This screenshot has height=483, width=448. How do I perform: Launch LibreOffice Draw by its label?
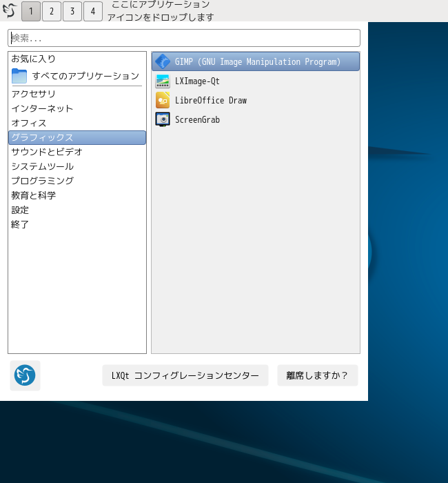pos(211,100)
